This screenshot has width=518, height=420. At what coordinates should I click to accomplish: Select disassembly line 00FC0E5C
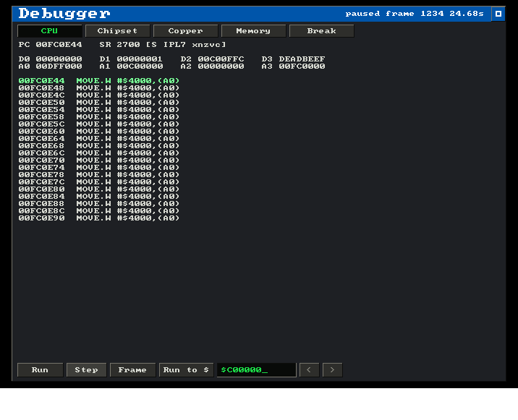coord(99,124)
